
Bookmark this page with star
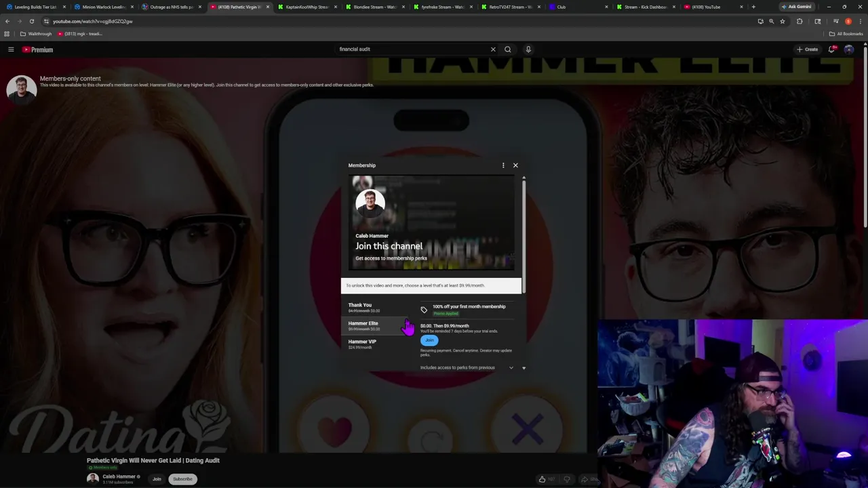783,21
